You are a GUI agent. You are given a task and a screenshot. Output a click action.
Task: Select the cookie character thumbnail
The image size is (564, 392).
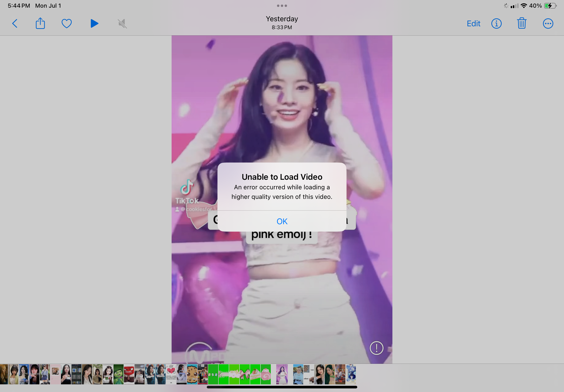pyautogui.click(x=192, y=374)
